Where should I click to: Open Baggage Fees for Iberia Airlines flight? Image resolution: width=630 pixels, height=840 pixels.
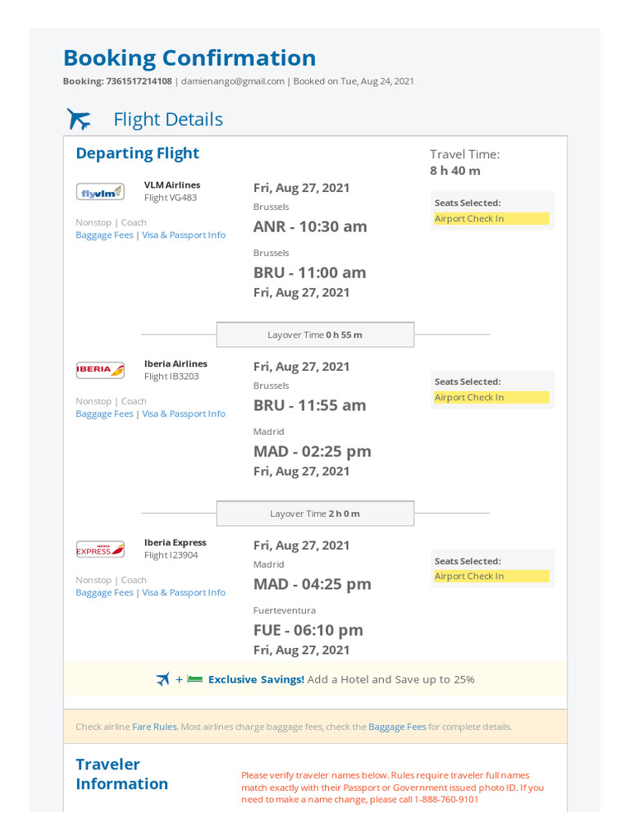tap(104, 414)
